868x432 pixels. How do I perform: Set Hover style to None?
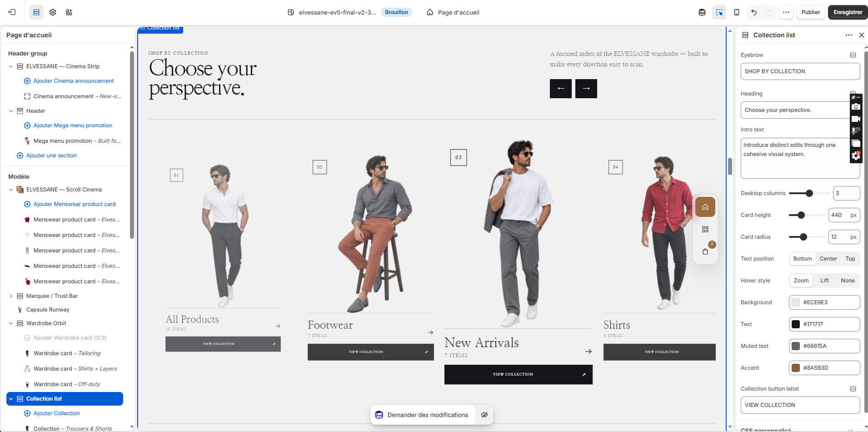[x=848, y=281]
